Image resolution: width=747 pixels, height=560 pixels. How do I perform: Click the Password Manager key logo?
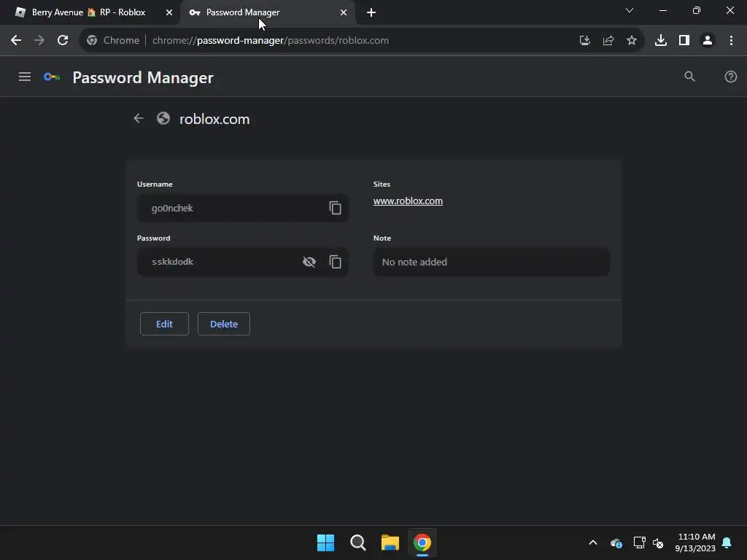[x=52, y=77]
